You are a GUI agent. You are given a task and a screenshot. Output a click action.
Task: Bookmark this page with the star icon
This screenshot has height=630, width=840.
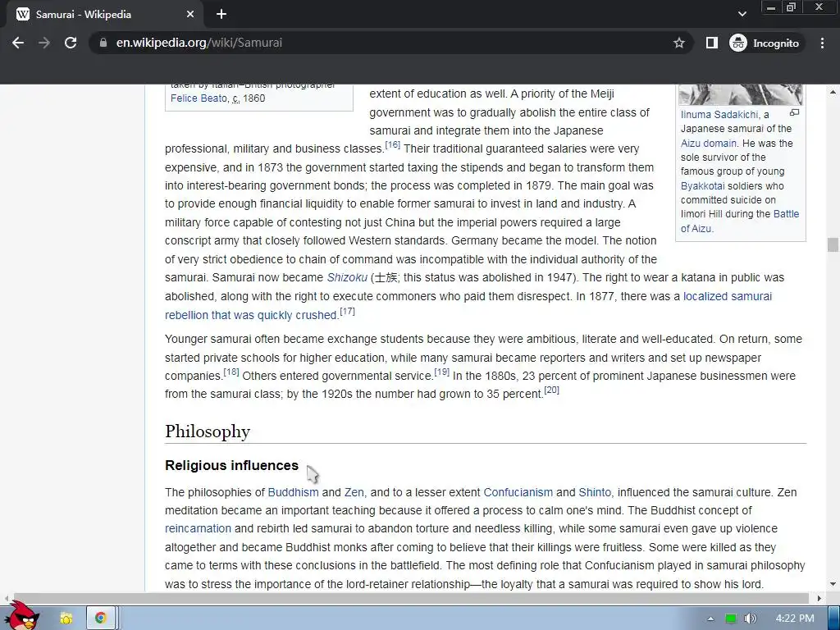click(678, 43)
